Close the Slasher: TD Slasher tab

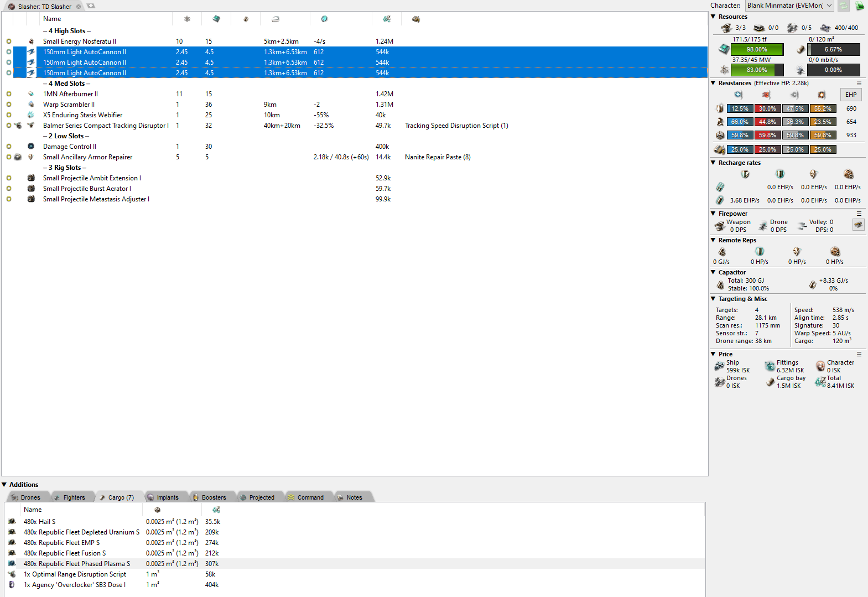coord(79,7)
